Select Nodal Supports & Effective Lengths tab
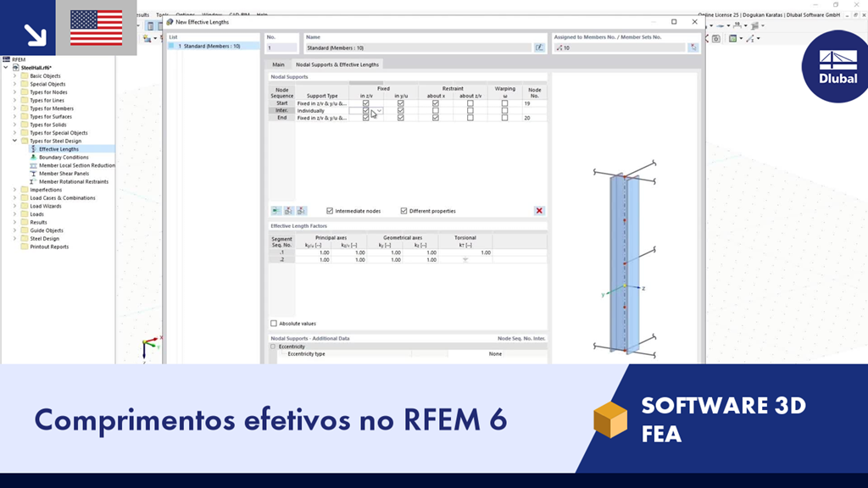This screenshot has width=868, height=488. [x=337, y=64]
